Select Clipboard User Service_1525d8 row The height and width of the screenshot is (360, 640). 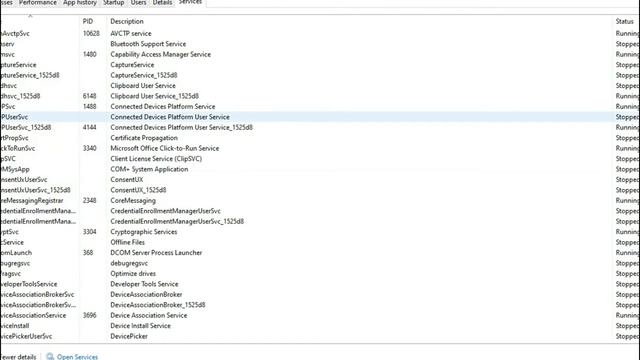320,96
